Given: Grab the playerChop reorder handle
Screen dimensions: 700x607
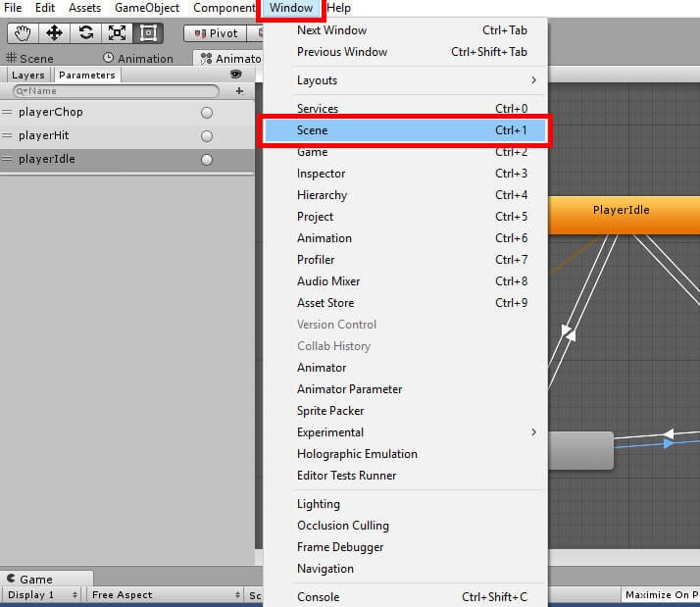Looking at the screenshot, I should click(7, 112).
